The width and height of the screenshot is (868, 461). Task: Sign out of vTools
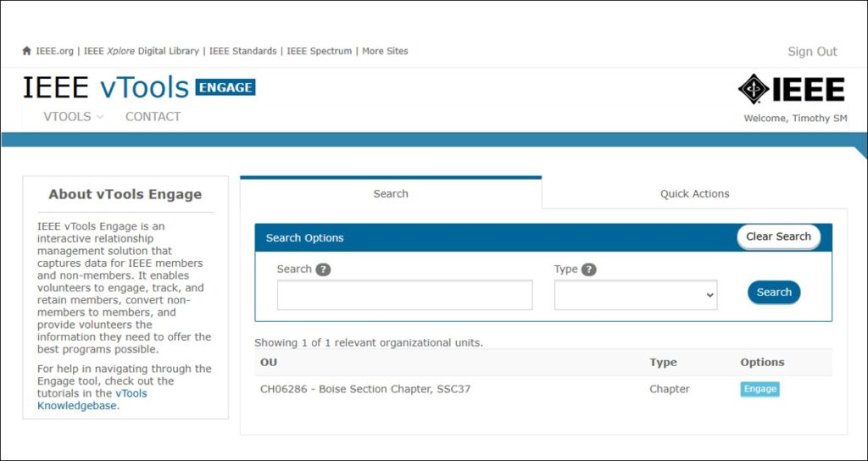point(812,52)
